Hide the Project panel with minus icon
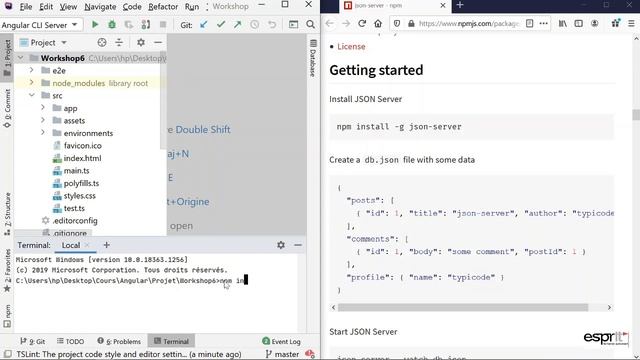This screenshot has width=640, height=360. point(158,42)
